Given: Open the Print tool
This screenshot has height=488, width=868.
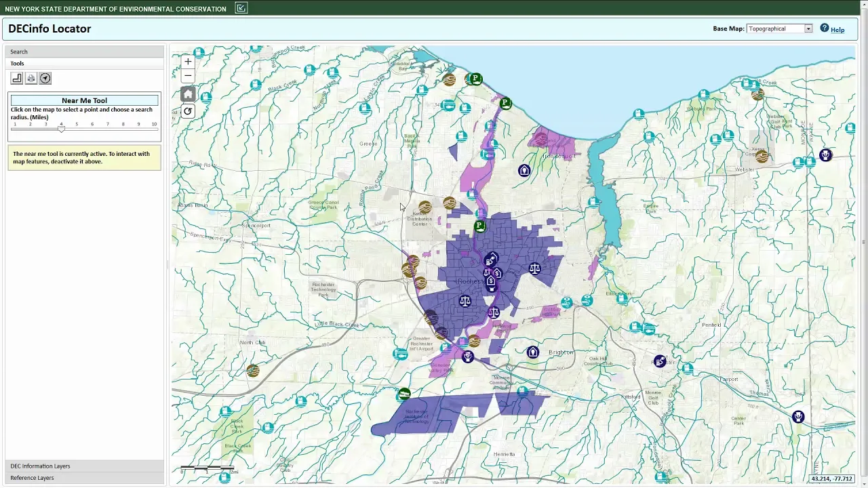Looking at the screenshot, I should click(x=31, y=78).
